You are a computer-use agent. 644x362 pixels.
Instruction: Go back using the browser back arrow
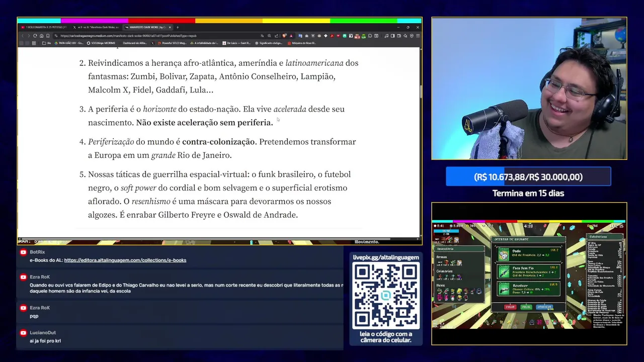[x=23, y=36]
